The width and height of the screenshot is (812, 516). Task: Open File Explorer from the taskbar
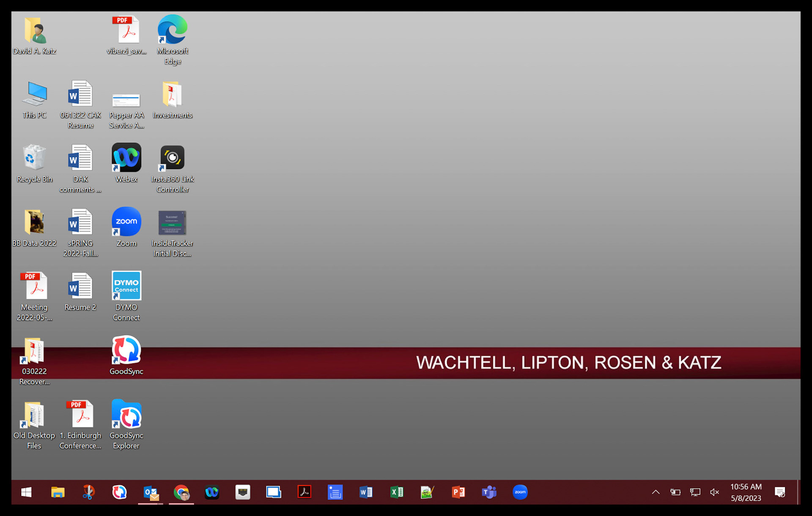coord(58,492)
